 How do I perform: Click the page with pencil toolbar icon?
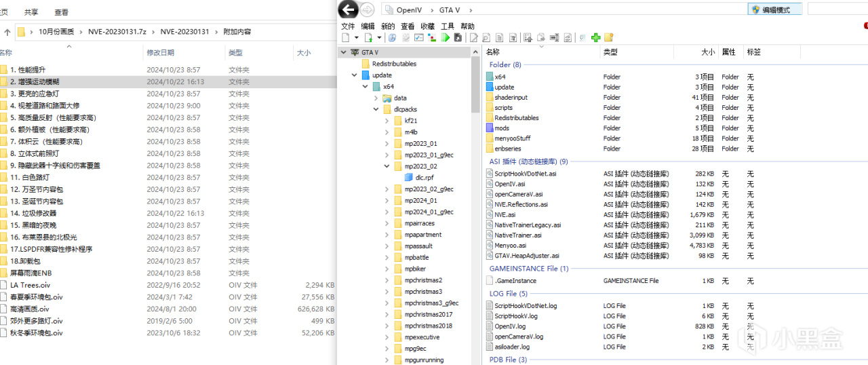coord(474,38)
